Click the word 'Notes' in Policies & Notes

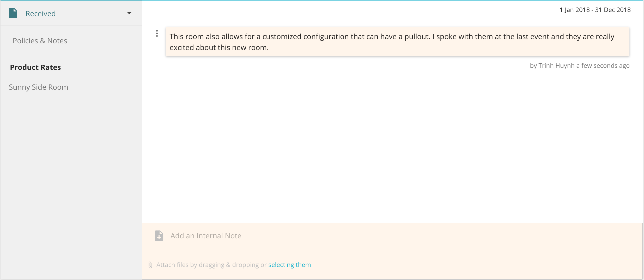(57, 41)
